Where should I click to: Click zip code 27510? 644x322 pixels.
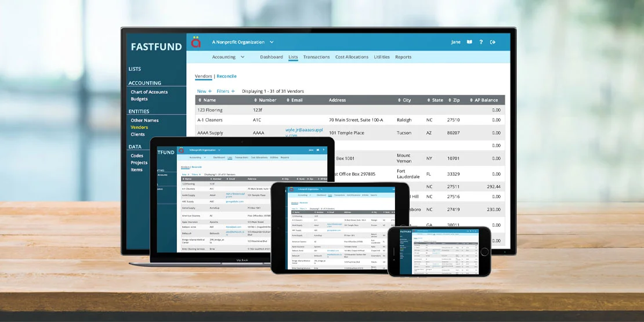coord(454,120)
